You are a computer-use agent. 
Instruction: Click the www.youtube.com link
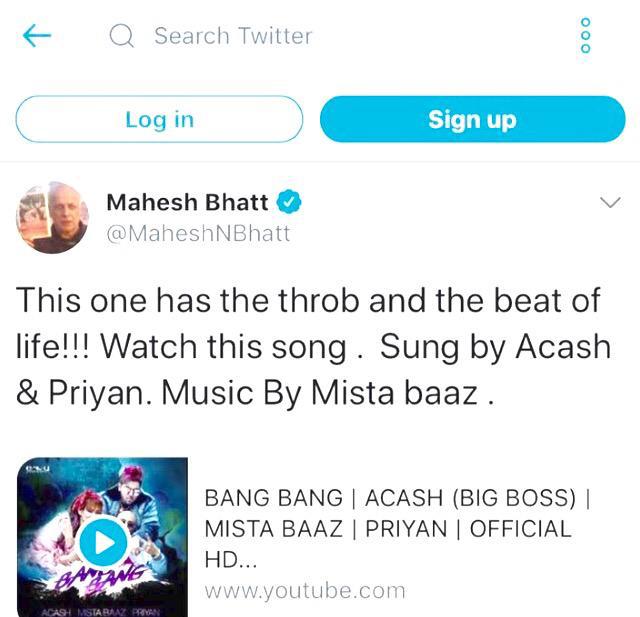point(305,591)
